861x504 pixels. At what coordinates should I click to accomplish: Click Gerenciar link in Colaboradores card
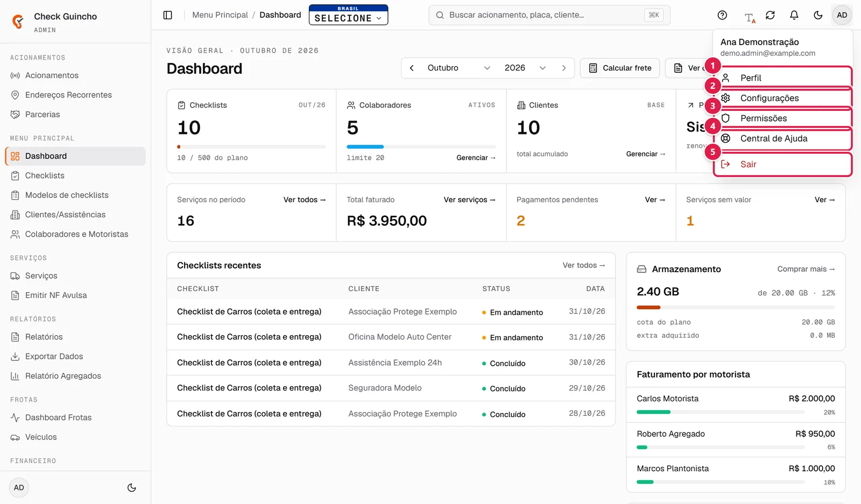pos(476,158)
